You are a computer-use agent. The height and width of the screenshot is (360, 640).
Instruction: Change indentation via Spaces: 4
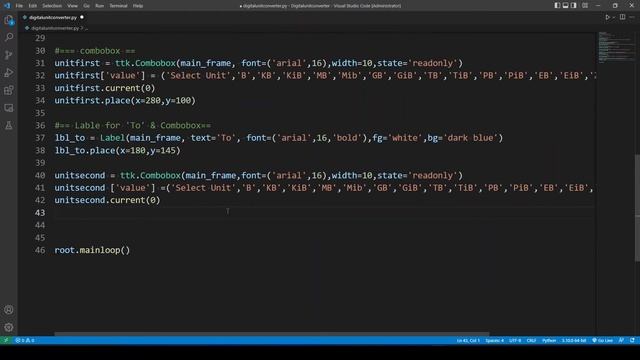click(x=494, y=340)
